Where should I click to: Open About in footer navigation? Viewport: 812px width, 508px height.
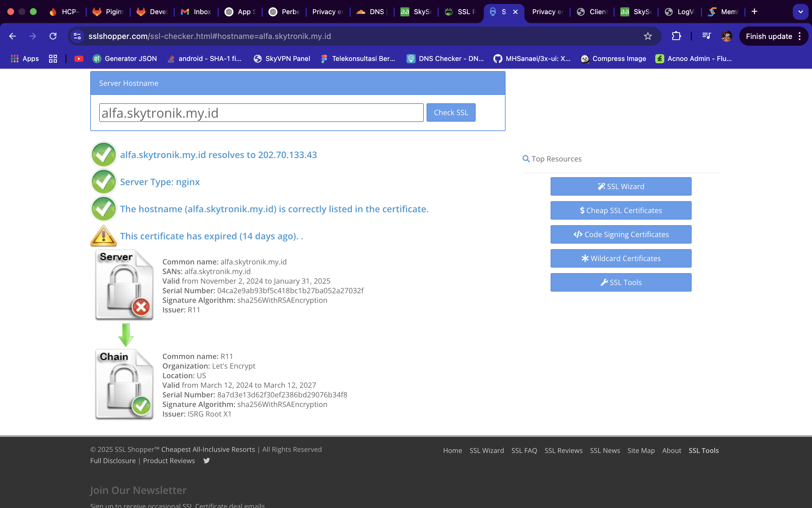(x=671, y=450)
